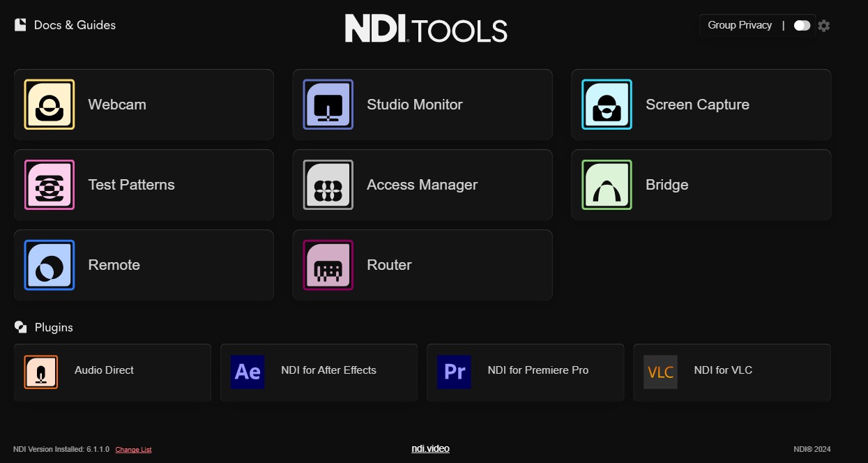Visit the ndi.video link

point(430,448)
